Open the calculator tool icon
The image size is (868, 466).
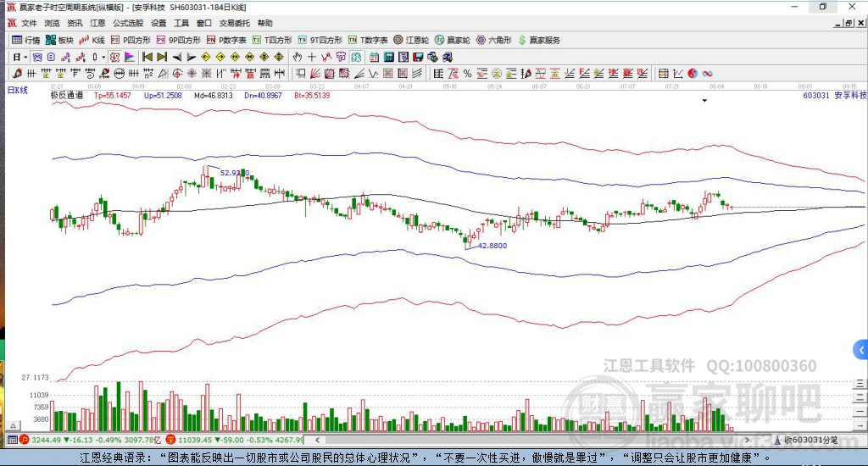388,57
